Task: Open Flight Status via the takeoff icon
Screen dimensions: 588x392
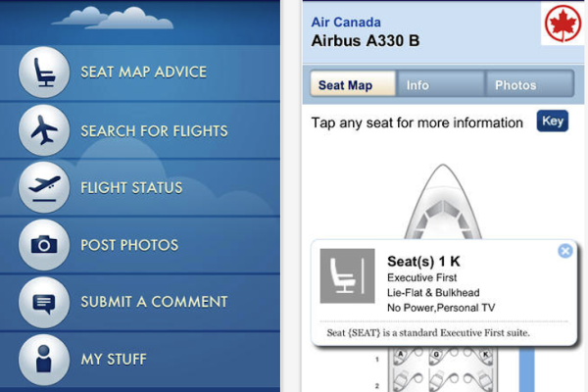Action: coord(44,187)
